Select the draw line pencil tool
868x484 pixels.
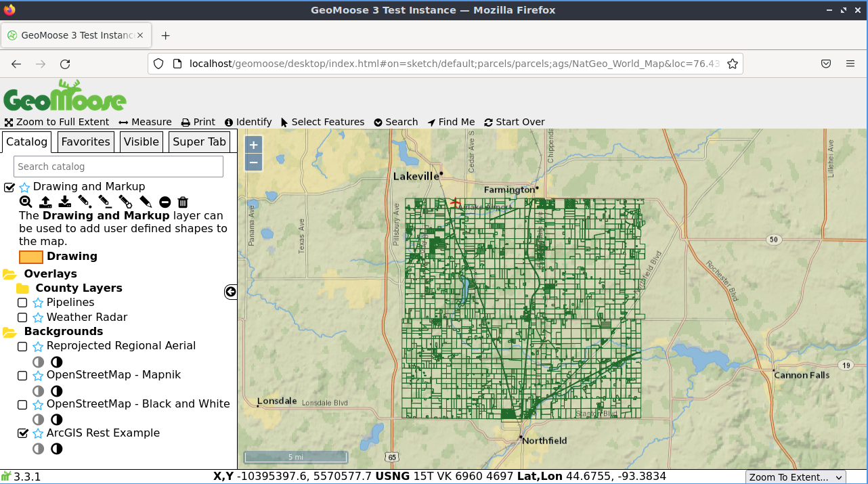[x=104, y=202]
